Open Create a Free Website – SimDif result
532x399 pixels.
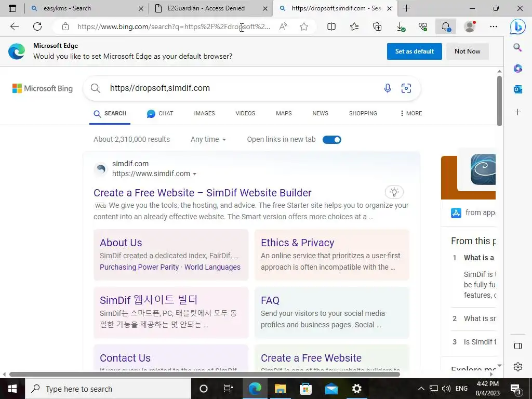coord(203,193)
